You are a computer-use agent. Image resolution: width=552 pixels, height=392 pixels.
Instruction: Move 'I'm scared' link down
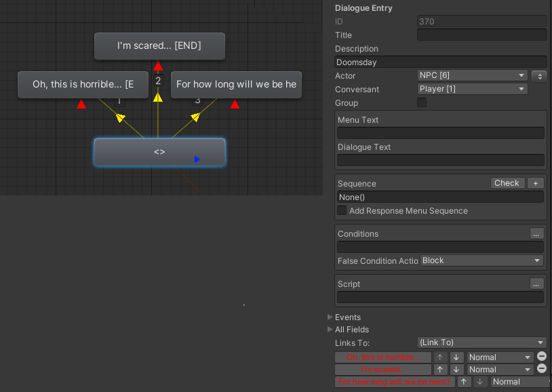pyautogui.click(x=456, y=370)
